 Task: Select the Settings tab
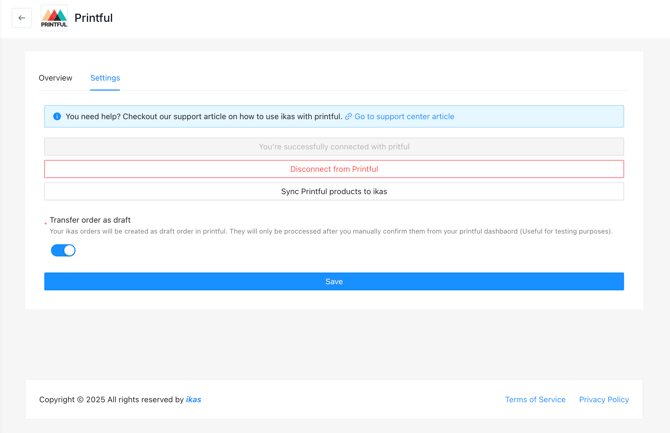point(105,78)
